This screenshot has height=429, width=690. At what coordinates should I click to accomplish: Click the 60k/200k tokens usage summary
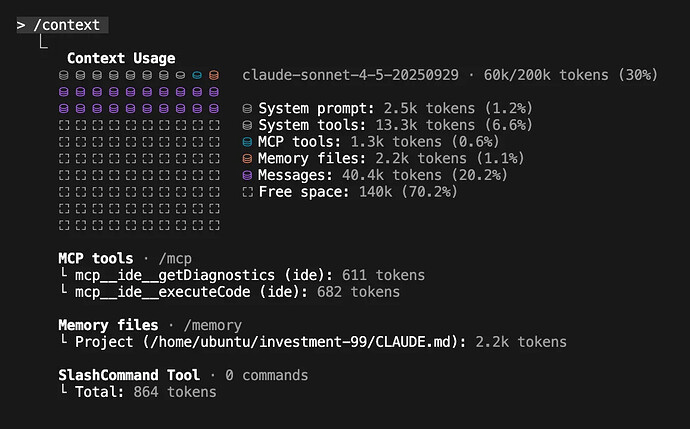pos(570,75)
